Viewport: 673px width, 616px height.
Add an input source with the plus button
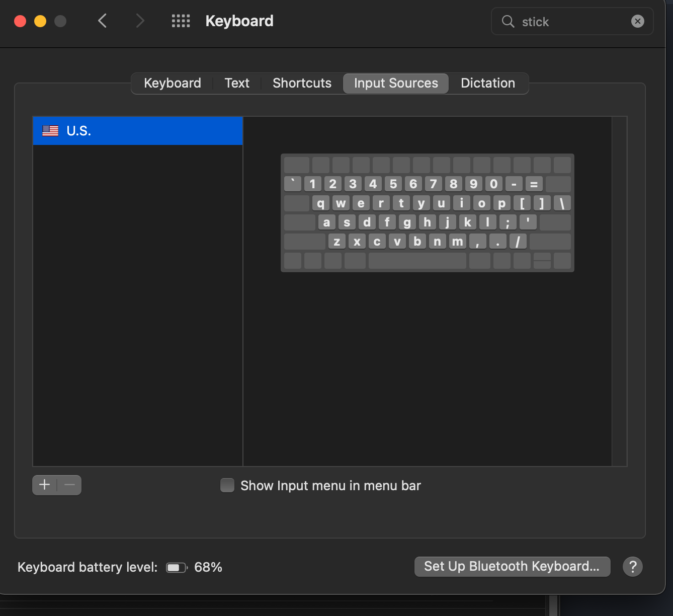pos(44,485)
